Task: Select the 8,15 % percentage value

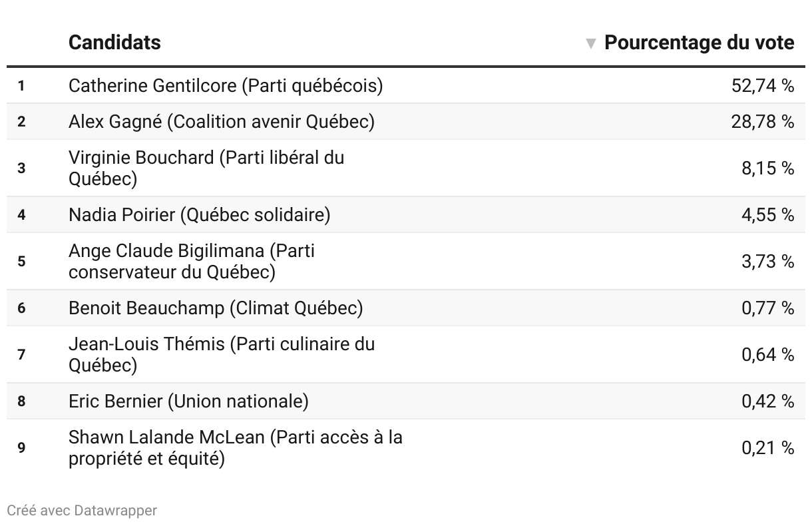Action: [768, 168]
